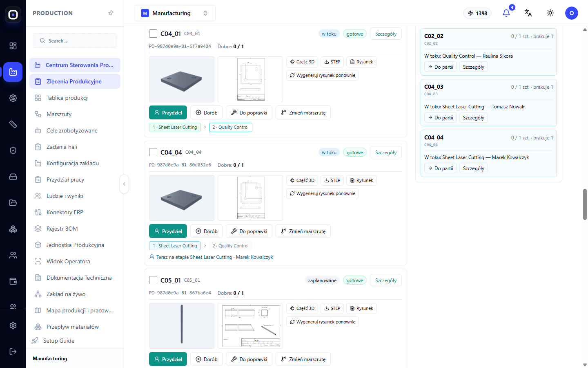Go to Tablica produkcji
Viewport: 588px width, 368px height.
coord(75,98)
